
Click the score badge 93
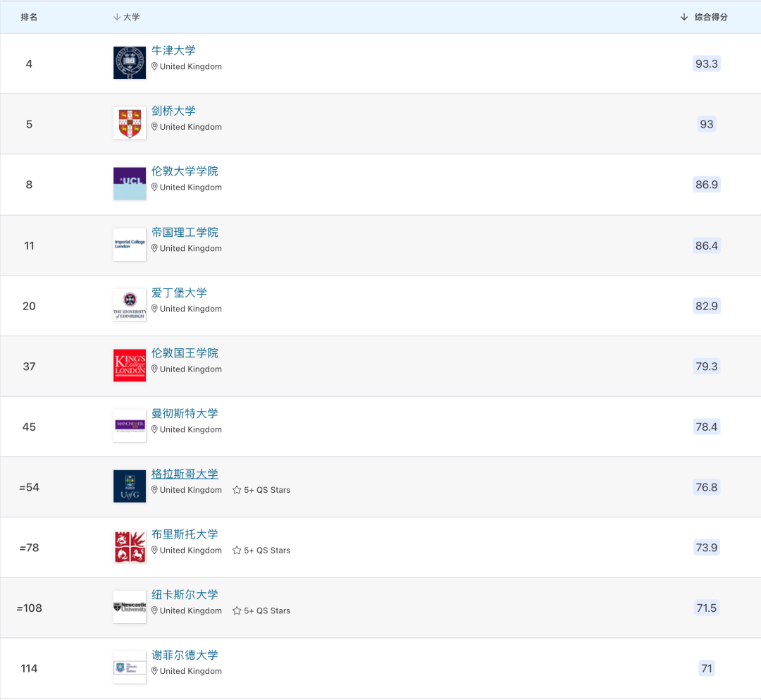707,124
